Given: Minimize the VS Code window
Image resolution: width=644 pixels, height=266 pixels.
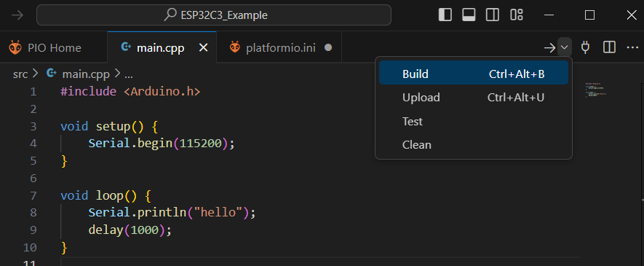Looking at the screenshot, I should click(549, 15).
